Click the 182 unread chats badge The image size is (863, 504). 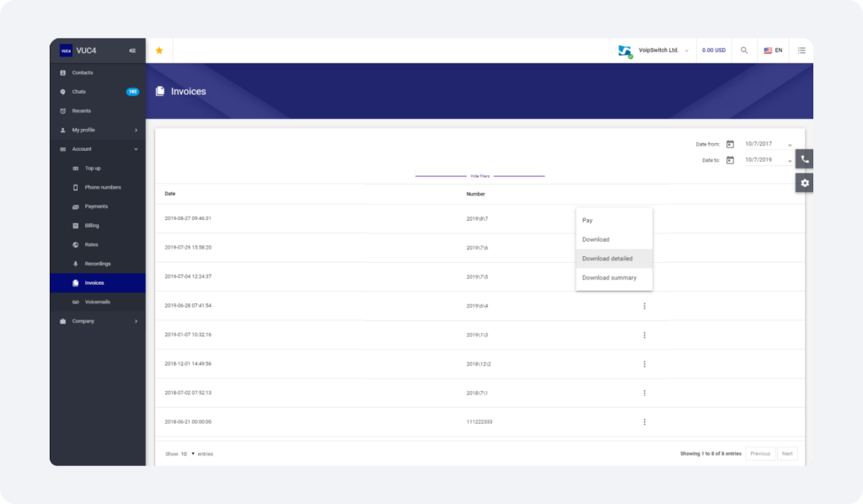tap(132, 92)
